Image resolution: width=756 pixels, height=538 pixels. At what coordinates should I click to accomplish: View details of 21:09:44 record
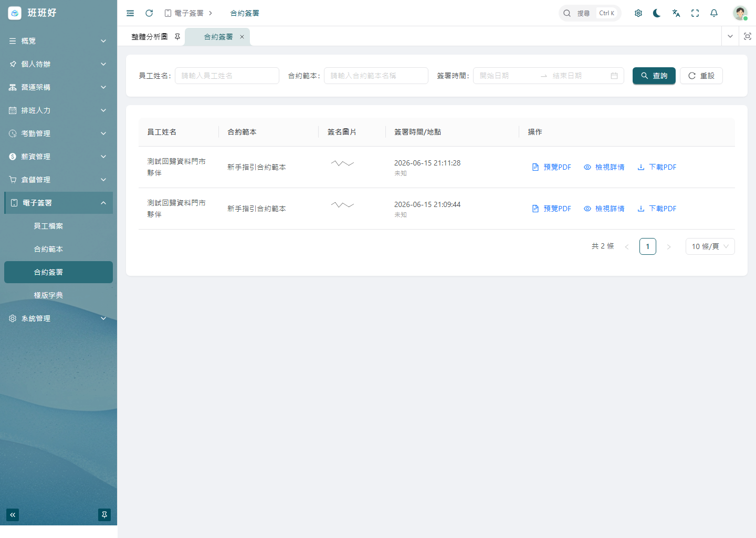pyautogui.click(x=604, y=209)
